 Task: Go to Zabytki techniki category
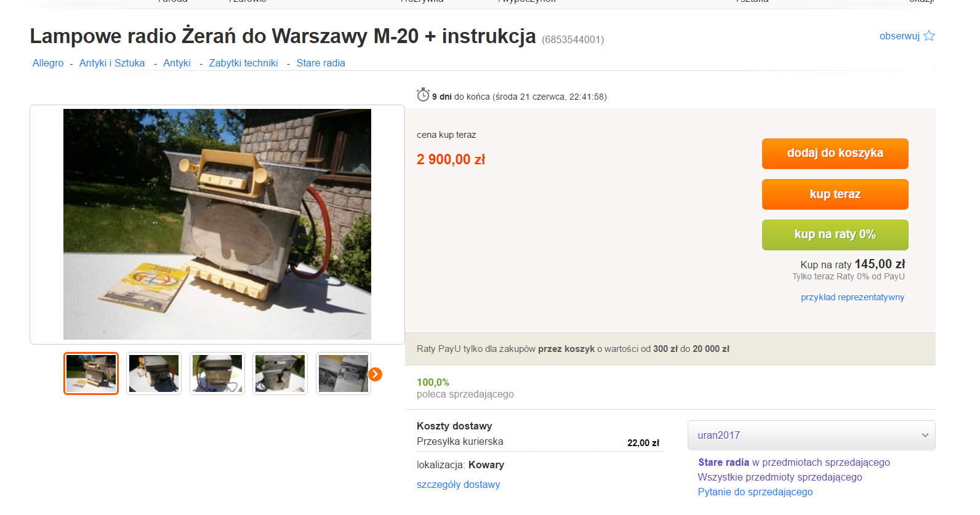click(x=243, y=63)
